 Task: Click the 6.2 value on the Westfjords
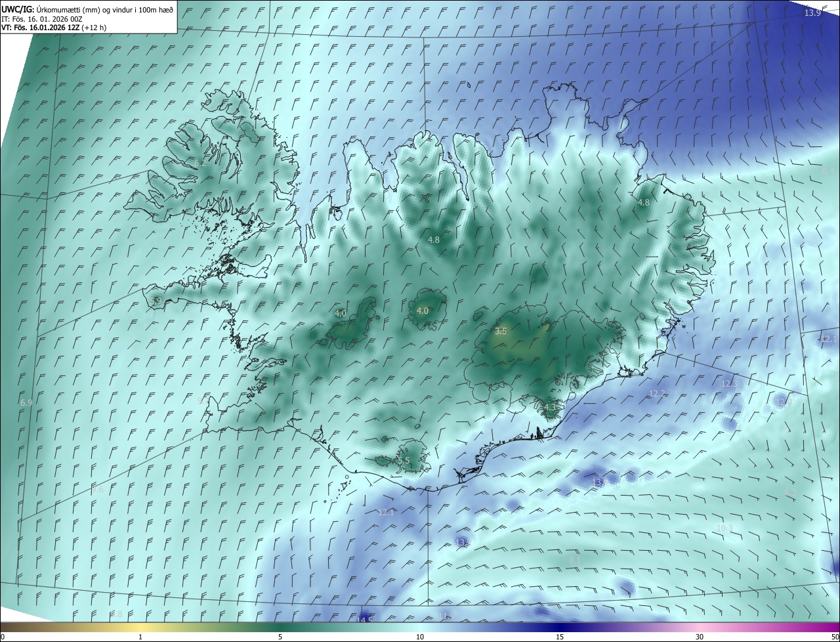tap(200, 163)
